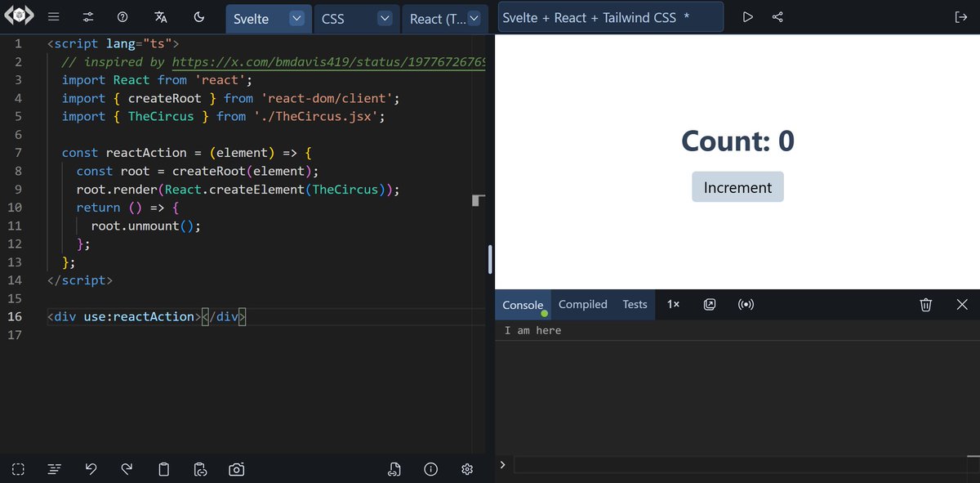Viewport: 980px width, 483px height.
Task: Copy code as data URL icon
Action: (x=200, y=469)
